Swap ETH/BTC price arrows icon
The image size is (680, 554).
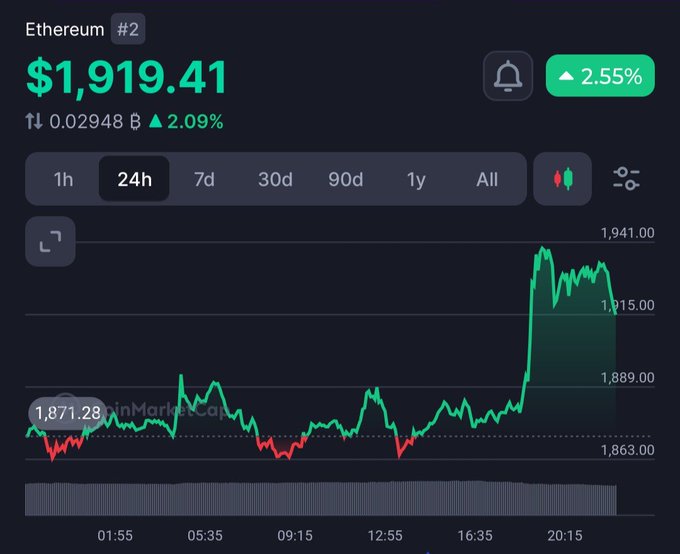tap(34, 121)
